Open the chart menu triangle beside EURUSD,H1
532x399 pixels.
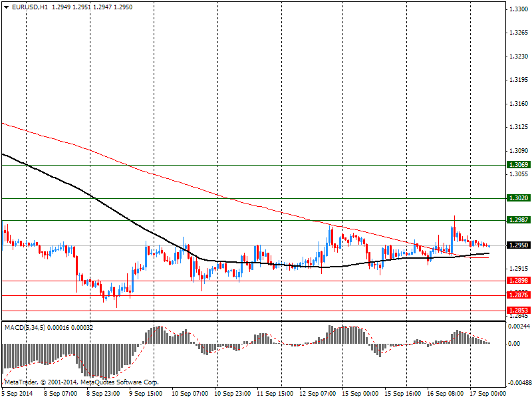pyautogui.click(x=6, y=7)
